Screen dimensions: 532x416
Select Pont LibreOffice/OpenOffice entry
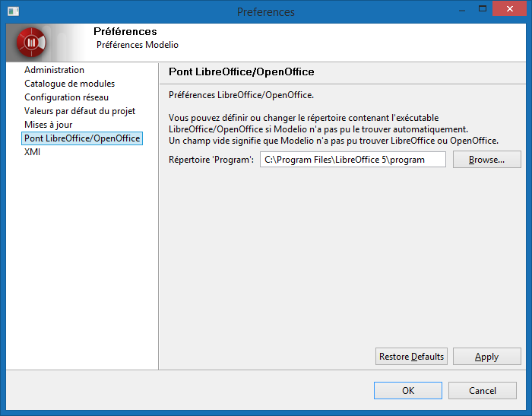[x=82, y=138]
